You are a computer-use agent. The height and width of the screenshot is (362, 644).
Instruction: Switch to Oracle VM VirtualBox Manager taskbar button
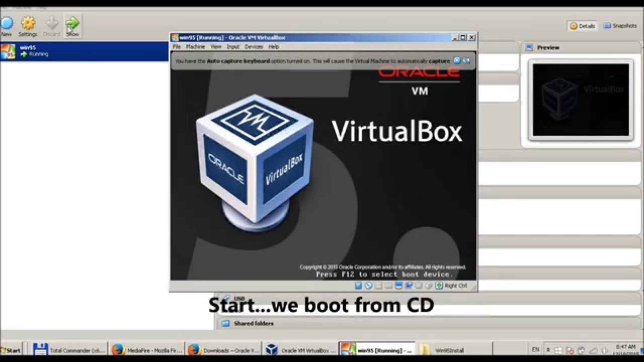pyautogui.click(x=301, y=350)
